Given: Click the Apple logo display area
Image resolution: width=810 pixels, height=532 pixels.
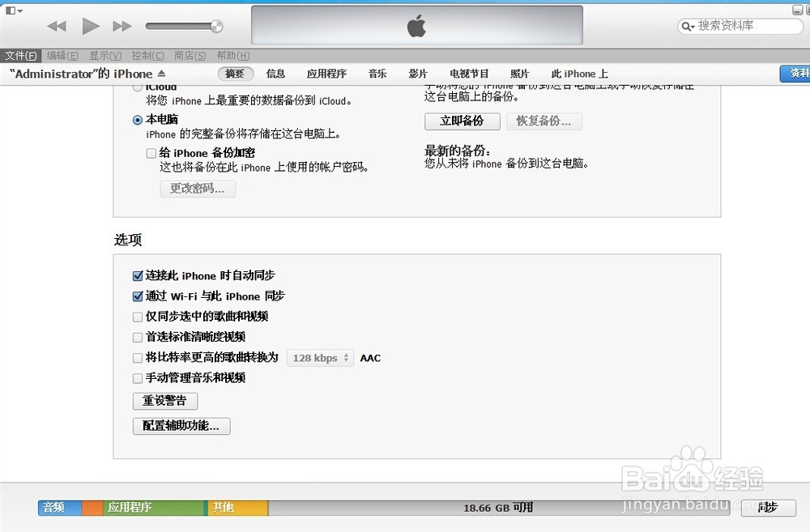Looking at the screenshot, I should (417, 25).
